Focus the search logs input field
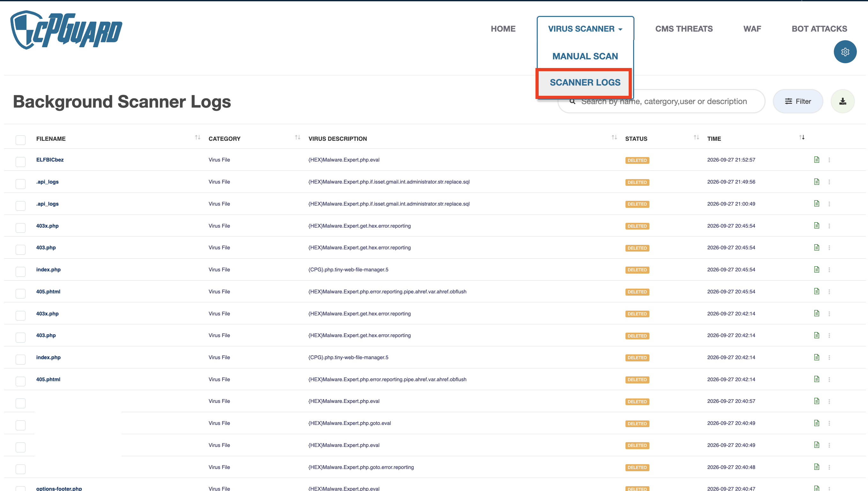The width and height of the screenshot is (868, 491). pyautogui.click(x=661, y=101)
